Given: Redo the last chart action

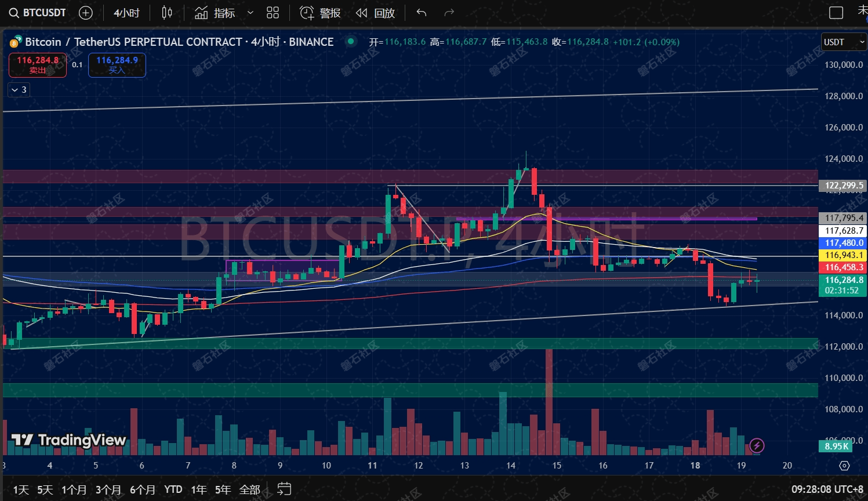Looking at the screenshot, I should pyautogui.click(x=449, y=13).
